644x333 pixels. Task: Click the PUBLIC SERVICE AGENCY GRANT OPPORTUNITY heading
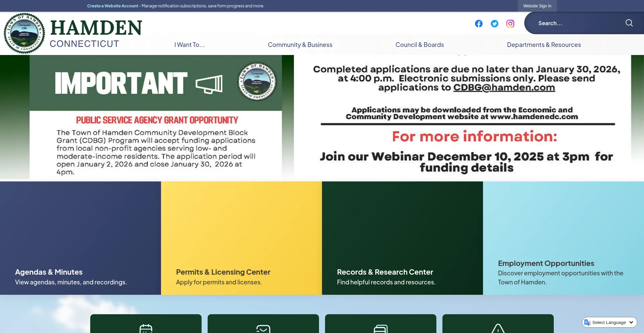pos(157,120)
